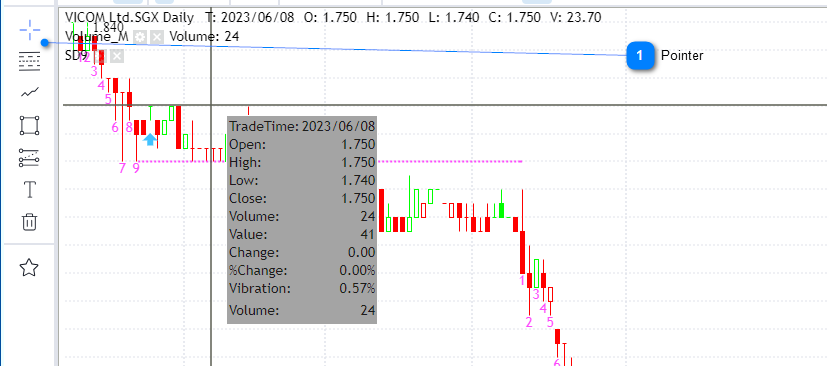The height and width of the screenshot is (366, 827).
Task: Click the header low value L: 1.740
Action: [x=454, y=17]
